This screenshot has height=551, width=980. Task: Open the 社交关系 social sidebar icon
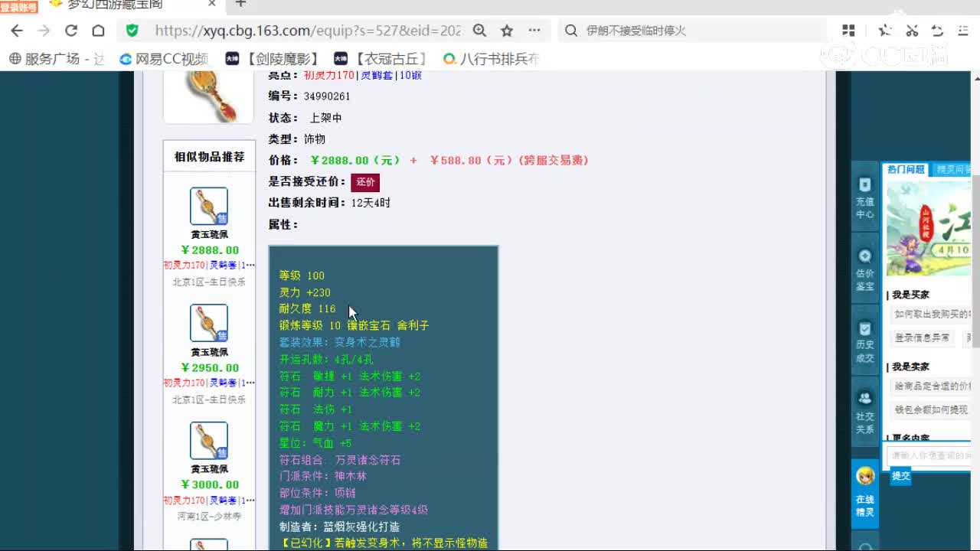(x=865, y=412)
